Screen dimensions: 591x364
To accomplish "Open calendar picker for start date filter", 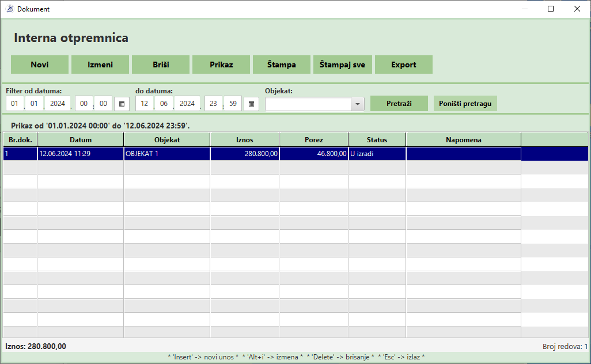I will pyautogui.click(x=122, y=104).
